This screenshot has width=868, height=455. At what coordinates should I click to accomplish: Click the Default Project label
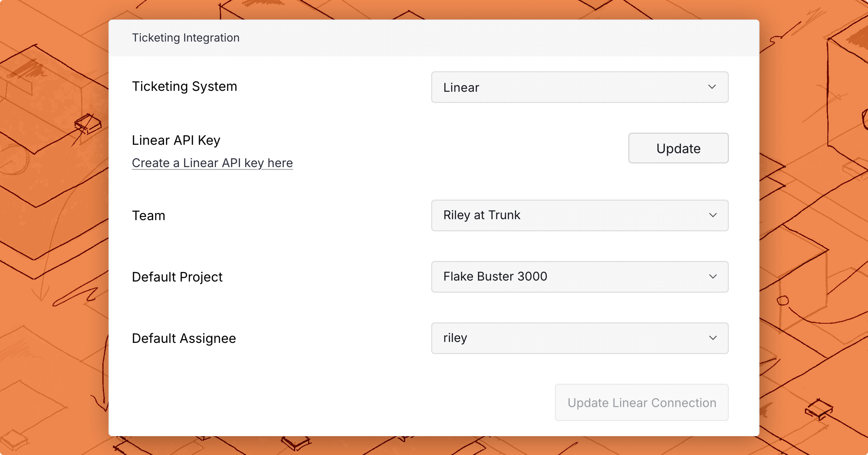177,277
